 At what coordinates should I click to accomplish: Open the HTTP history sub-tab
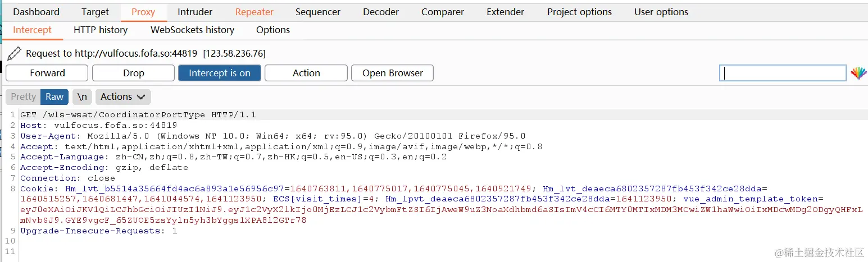click(101, 30)
